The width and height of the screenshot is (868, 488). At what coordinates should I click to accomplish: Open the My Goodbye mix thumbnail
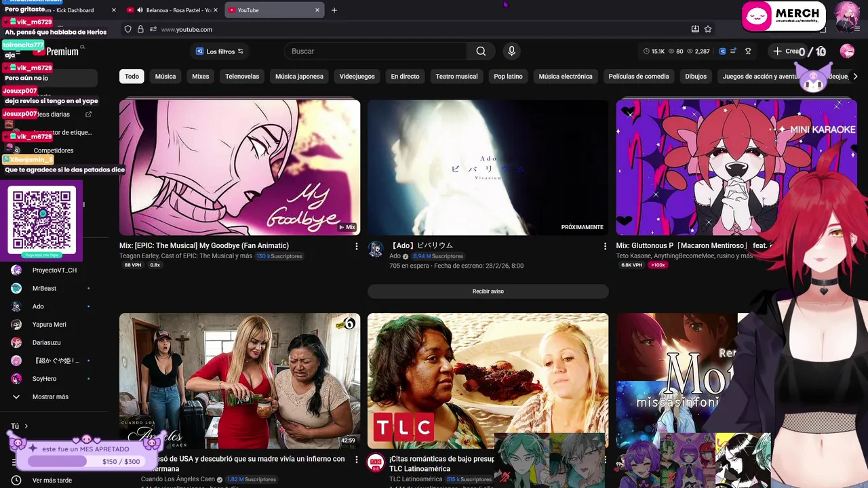tap(239, 167)
